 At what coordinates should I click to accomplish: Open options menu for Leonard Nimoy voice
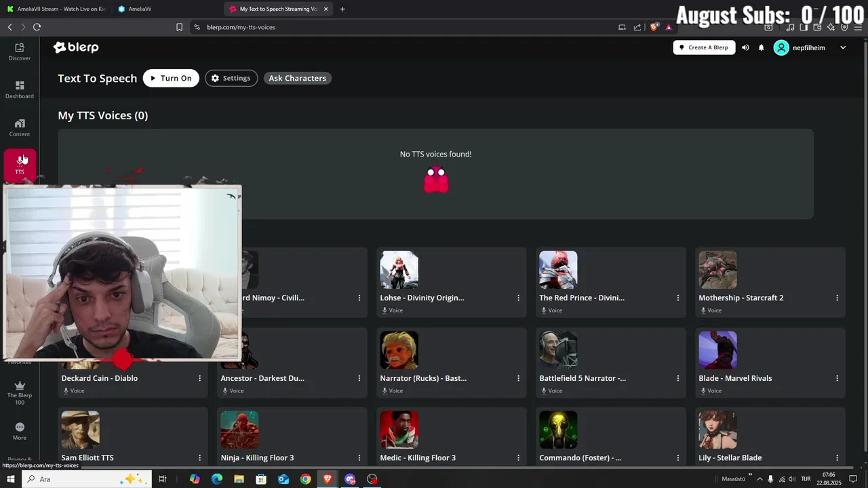359,298
